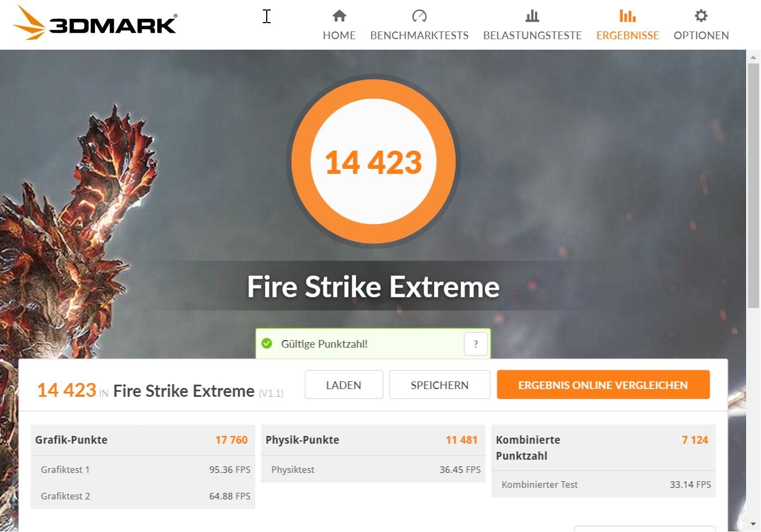The width and height of the screenshot is (761, 532).
Task: Select the OPTIONEN tab label
Action: click(x=701, y=35)
